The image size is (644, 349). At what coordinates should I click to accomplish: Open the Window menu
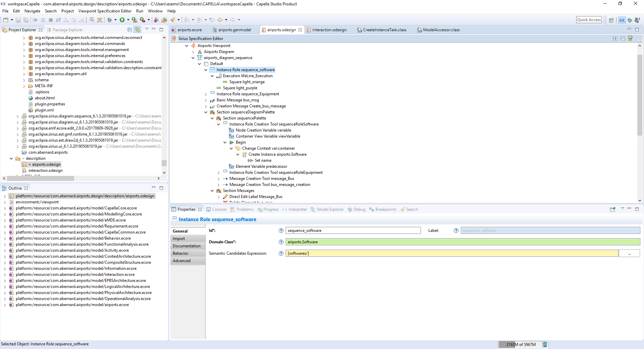(155, 11)
